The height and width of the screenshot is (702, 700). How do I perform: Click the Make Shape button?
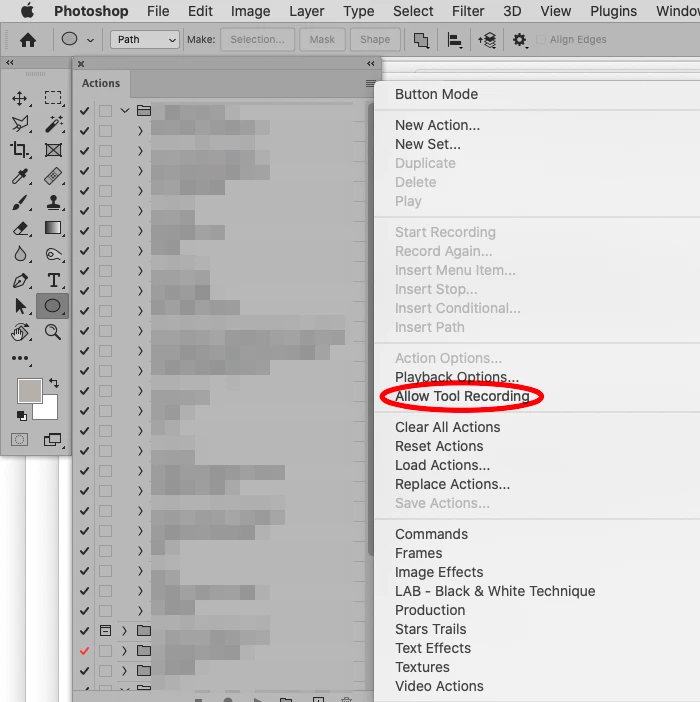click(x=375, y=39)
